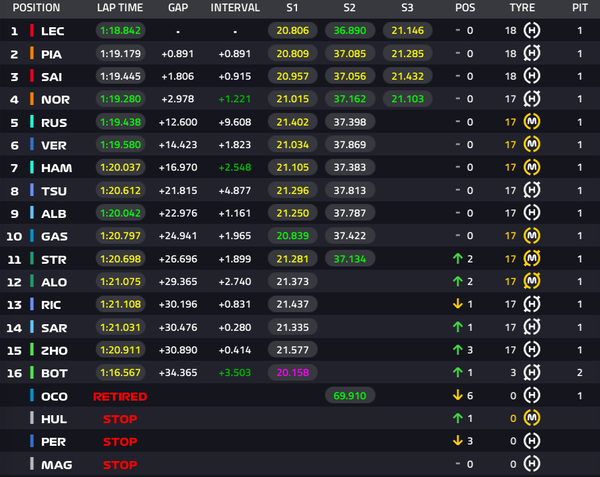This screenshot has width=600, height=477.
Task: Click RUS's teal team colour bar
Action: (x=32, y=122)
